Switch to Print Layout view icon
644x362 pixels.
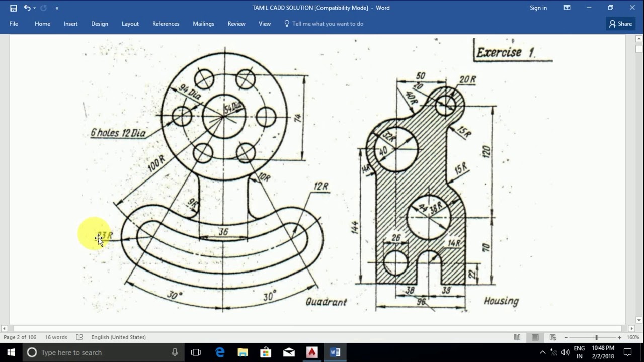coord(535,337)
